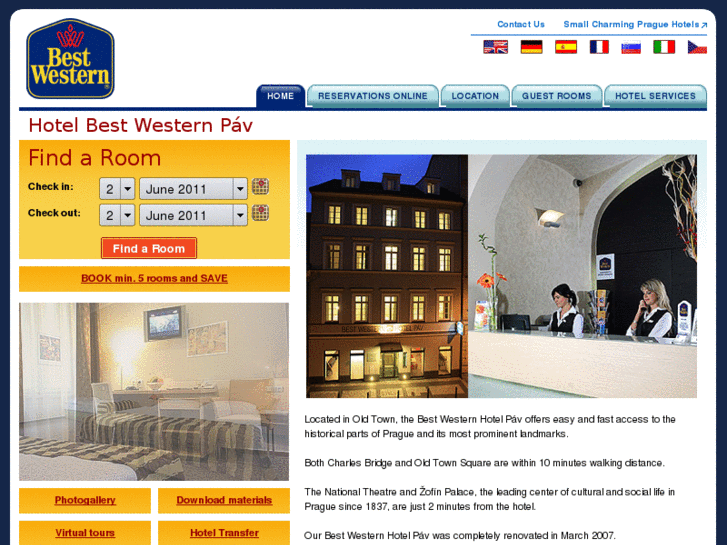Image resolution: width=727 pixels, height=545 pixels.
Task: Go to the Home tab
Action: [281, 96]
